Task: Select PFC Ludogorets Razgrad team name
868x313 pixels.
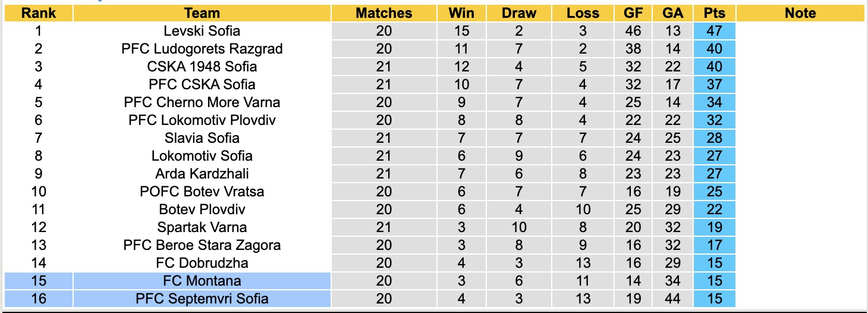Action: [x=202, y=49]
